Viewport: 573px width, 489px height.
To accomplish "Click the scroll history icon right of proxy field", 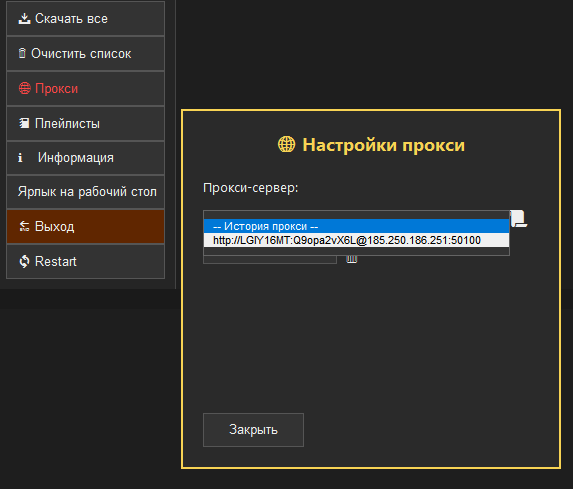I will (x=519, y=219).
